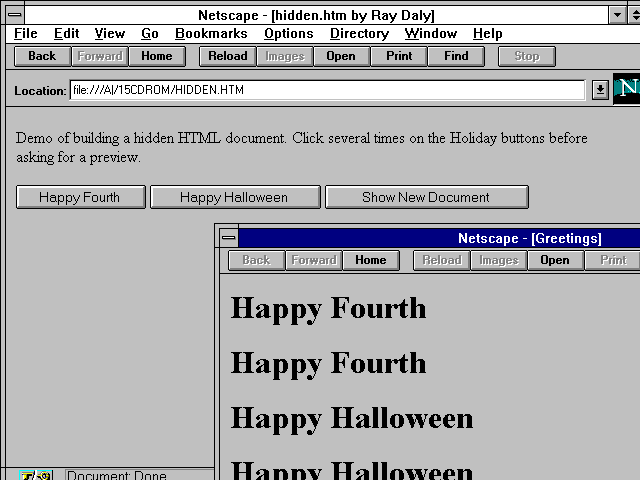Screen dimensions: 640x480
Task: Click the security key icon in status bar
Action: [x=36, y=476]
